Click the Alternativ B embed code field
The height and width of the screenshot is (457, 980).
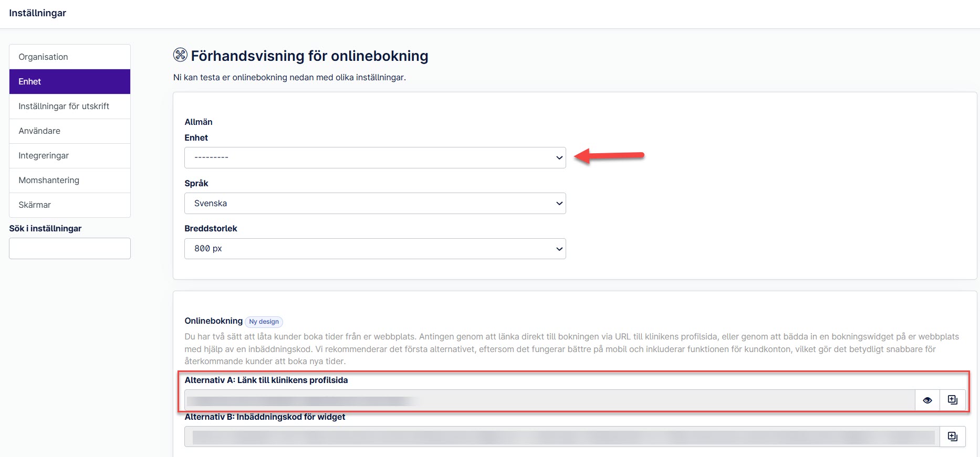coord(562,437)
